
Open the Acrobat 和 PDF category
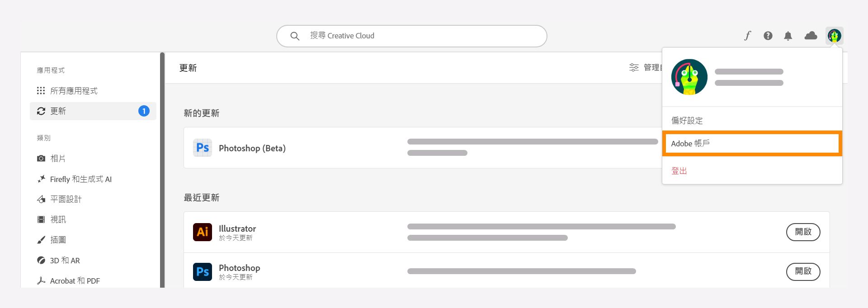coord(75,280)
